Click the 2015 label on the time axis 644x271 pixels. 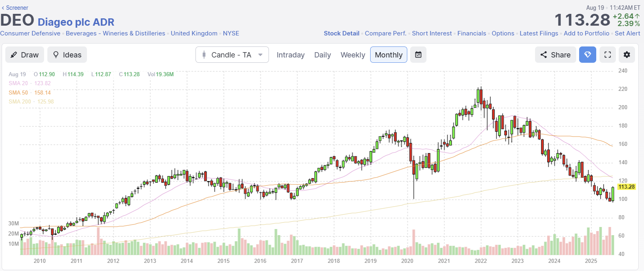[x=224, y=261]
